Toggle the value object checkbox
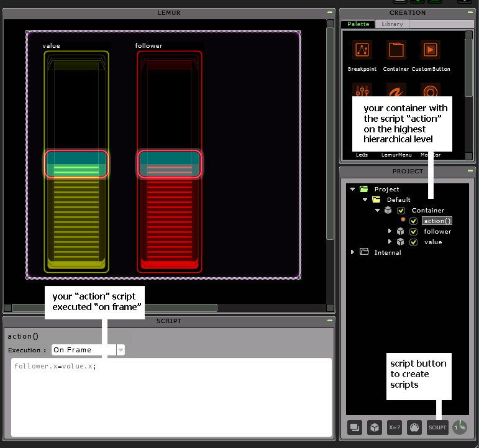 coord(414,242)
